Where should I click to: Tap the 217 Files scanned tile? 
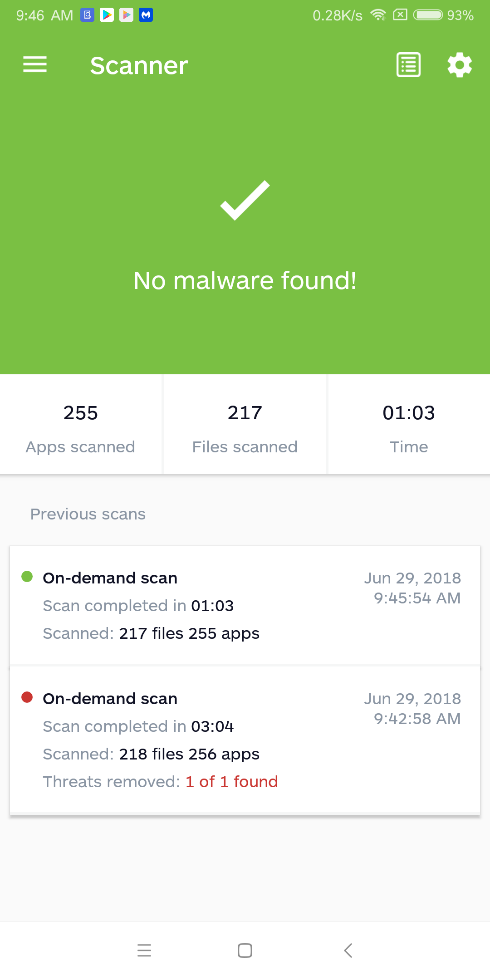245,424
